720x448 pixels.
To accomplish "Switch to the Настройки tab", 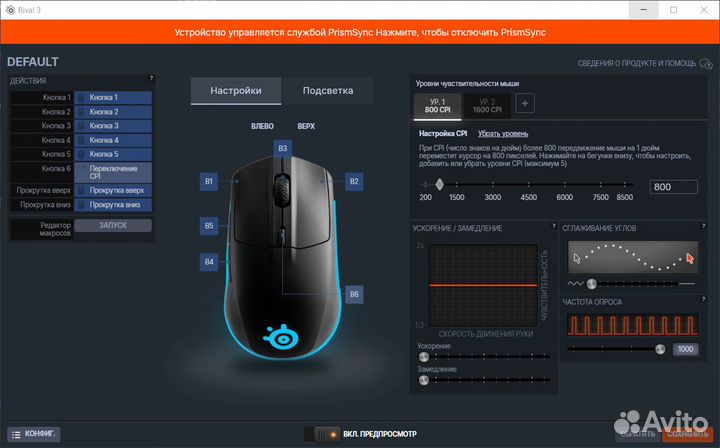I will point(236,91).
